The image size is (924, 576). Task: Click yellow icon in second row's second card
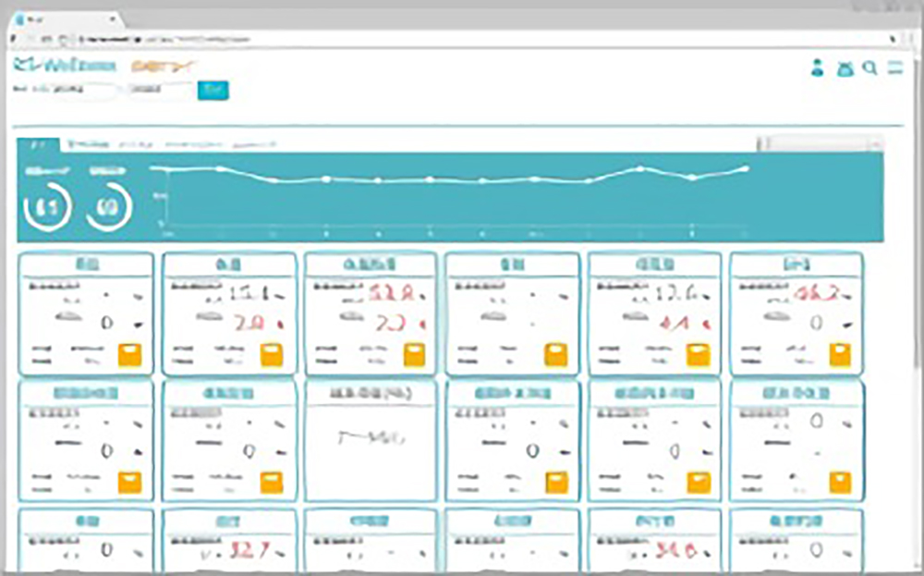(x=272, y=483)
